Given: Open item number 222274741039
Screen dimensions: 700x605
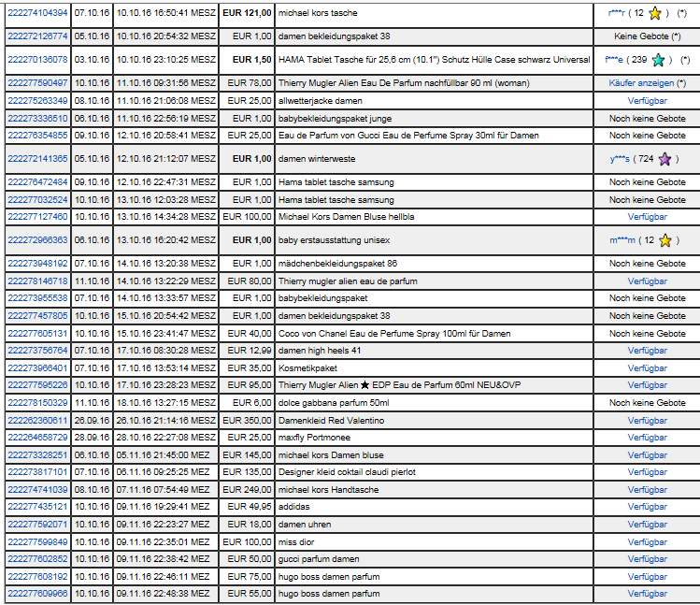Looking at the screenshot, I should pos(37,490).
